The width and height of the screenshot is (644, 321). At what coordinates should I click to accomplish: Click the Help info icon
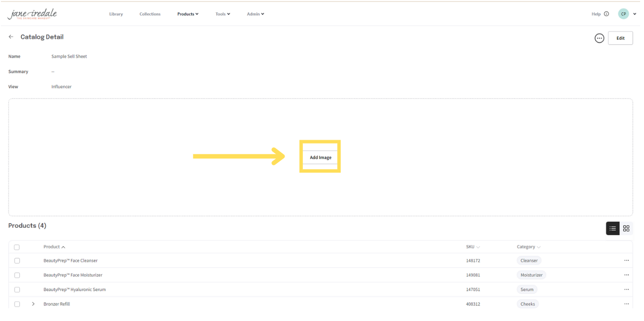(606, 14)
